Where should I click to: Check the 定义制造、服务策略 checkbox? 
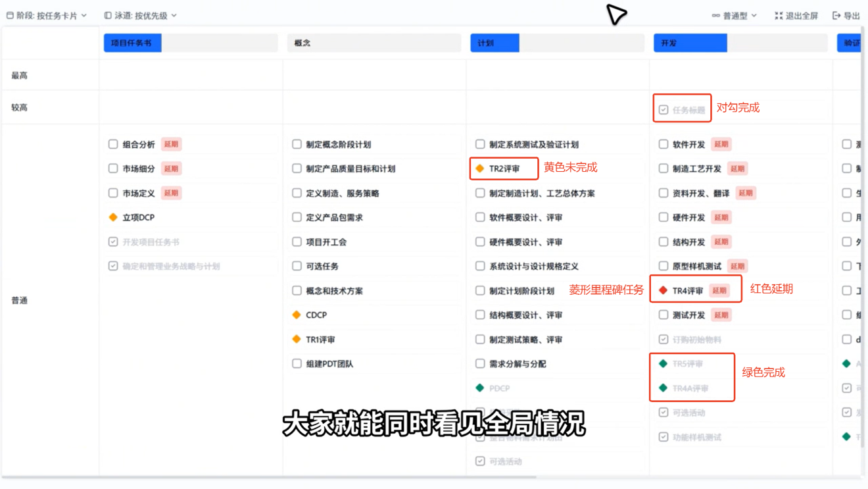pyautogui.click(x=297, y=193)
